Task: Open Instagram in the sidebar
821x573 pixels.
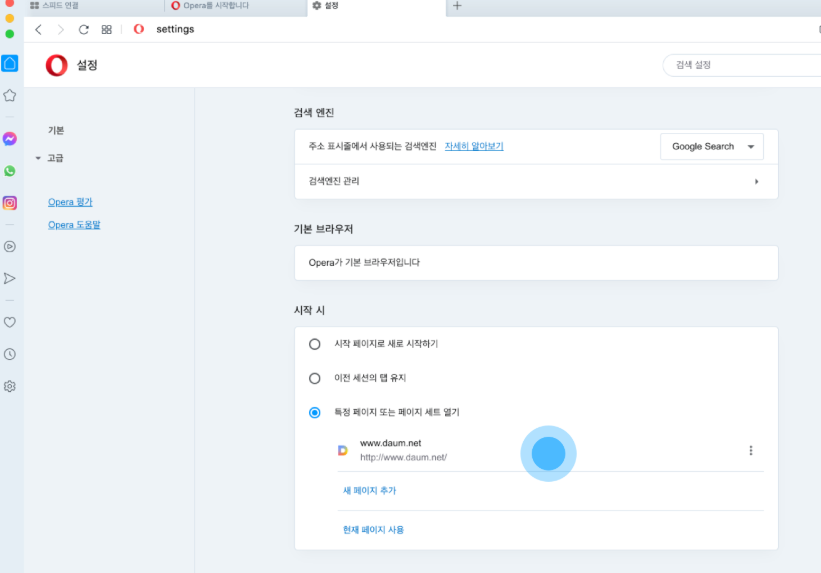Action: pyautogui.click(x=10, y=203)
